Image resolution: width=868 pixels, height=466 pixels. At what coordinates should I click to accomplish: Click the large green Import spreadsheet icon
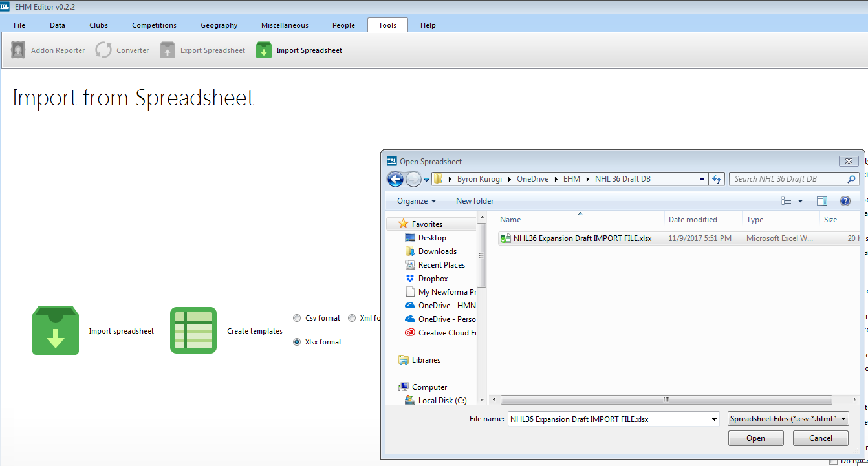coord(56,330)
